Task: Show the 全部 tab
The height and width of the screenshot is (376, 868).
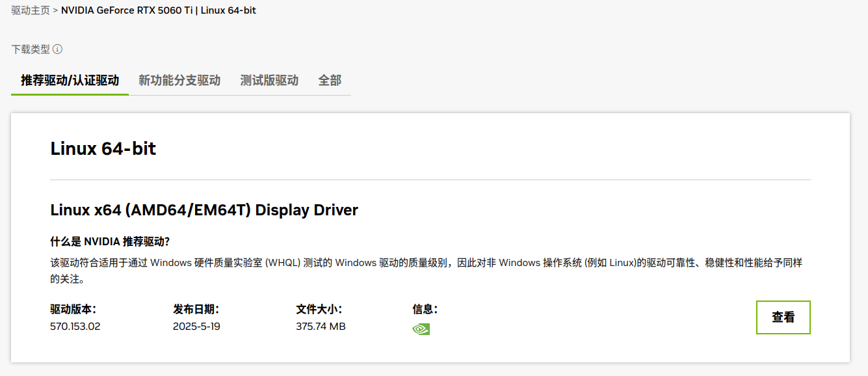Action: click(330, 81)
